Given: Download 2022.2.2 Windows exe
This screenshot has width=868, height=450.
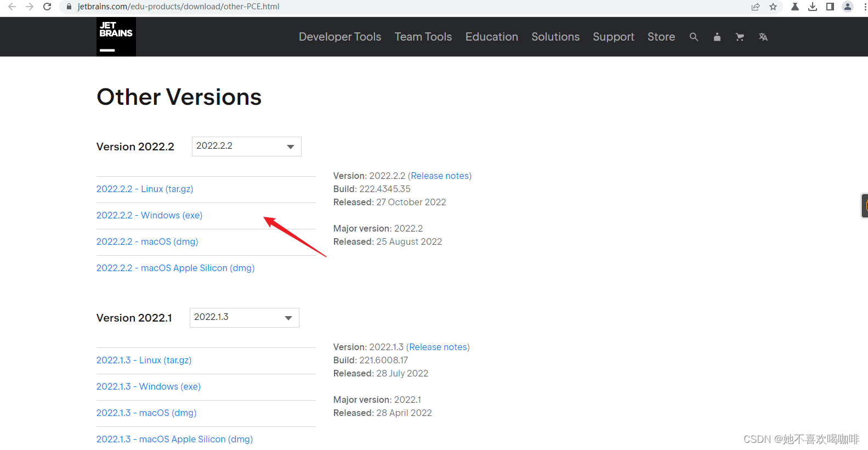Looking at the screenshot, I should (150, 215).
